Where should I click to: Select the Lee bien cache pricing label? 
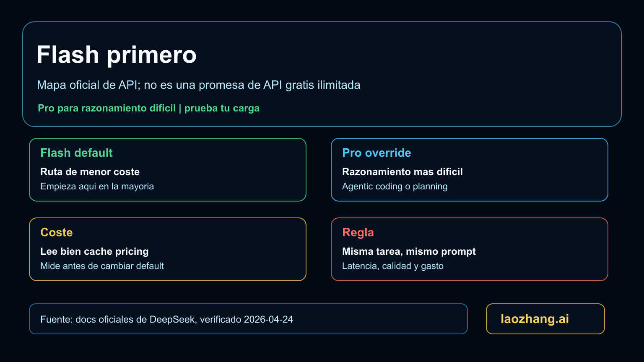point(94,251)
